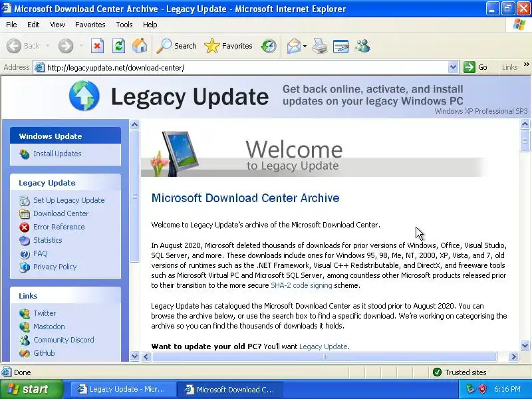Click the Trusted sites status bar zone
Screen dimensions: 532x399
(x=460, y=372)
